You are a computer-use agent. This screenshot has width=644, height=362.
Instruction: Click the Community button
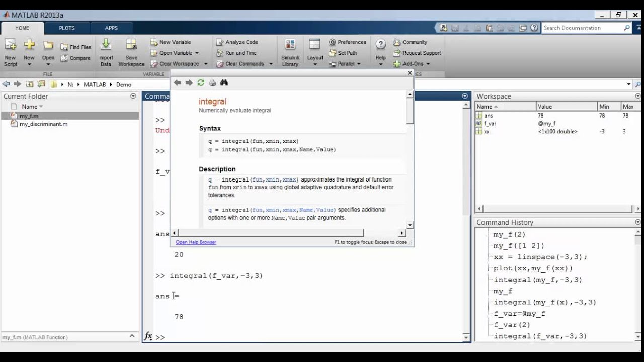click(x=410, y=42)
